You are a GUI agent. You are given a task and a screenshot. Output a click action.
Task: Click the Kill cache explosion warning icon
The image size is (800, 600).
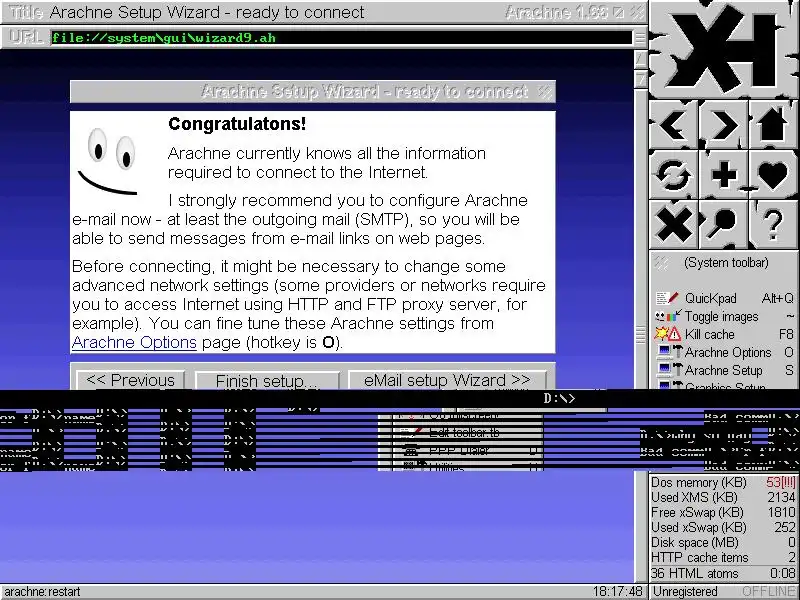(667, 334)
